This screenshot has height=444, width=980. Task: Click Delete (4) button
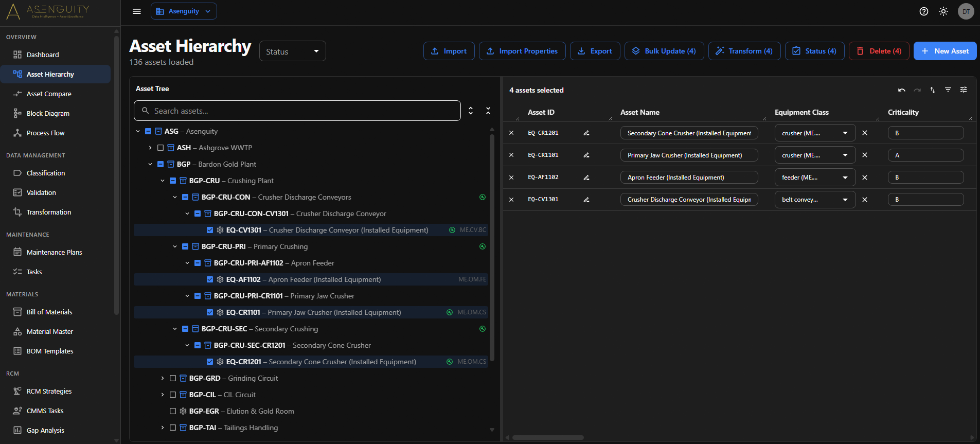(x=879, y=51)
